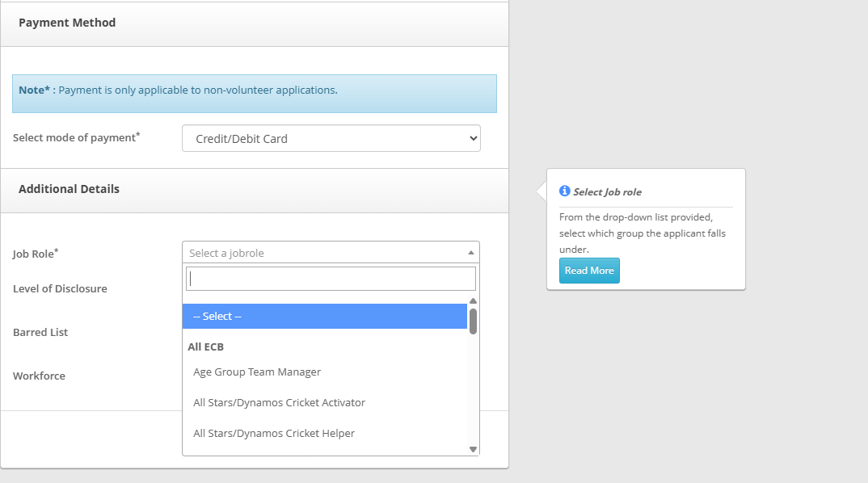Click the All ECB group heading
868x483 pixels.
pos(206,346)
